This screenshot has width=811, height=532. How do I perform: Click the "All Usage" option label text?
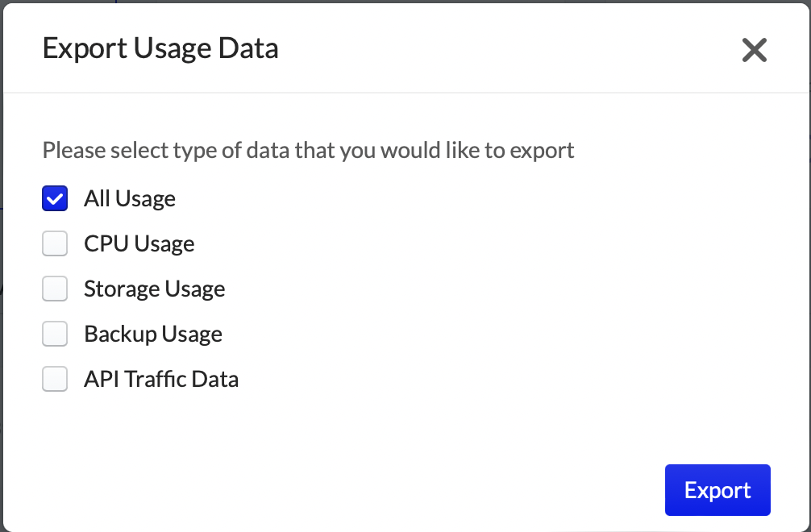[130, 199]
